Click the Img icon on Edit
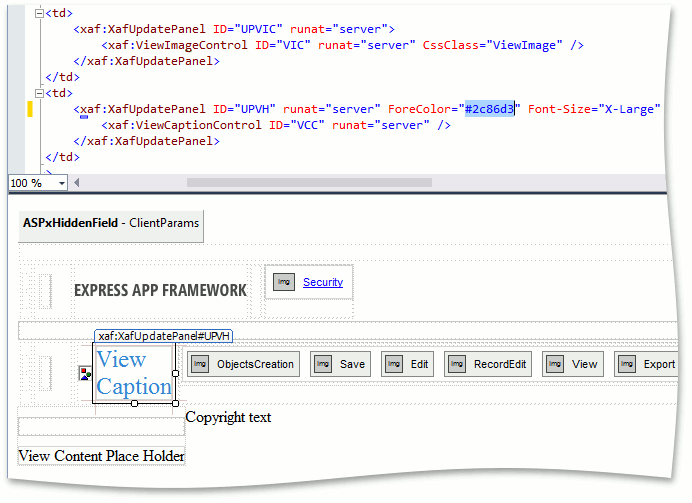 coord(394,364)
